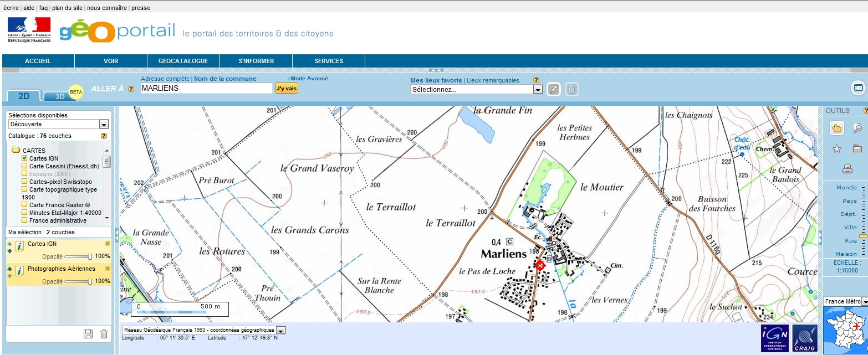
Task: Collapse the left panel with arrow handle
Action: pyautogui.click(x=117, y=235)
